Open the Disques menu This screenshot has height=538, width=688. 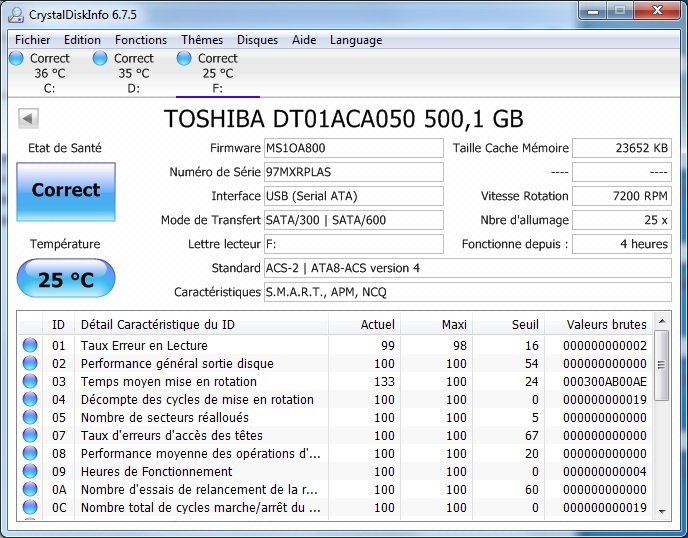coord(257,40)
